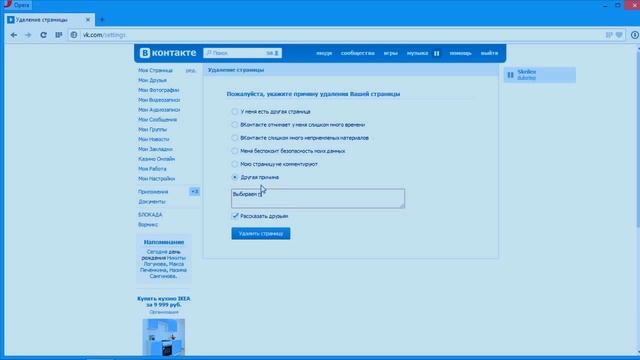Select 'Мою страницу не комментируют' radio
This screenshot has height=360, width=640.
tap(235, 164)
